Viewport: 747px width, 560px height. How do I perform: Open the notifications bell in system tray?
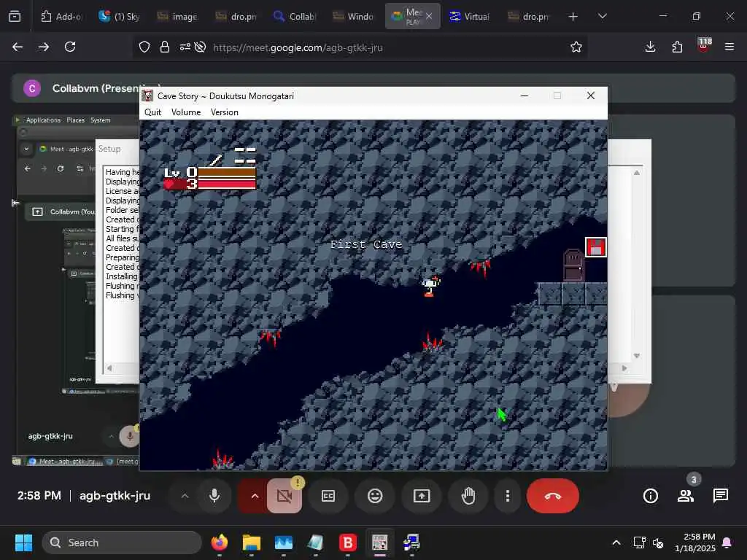[x=727, y=542]
